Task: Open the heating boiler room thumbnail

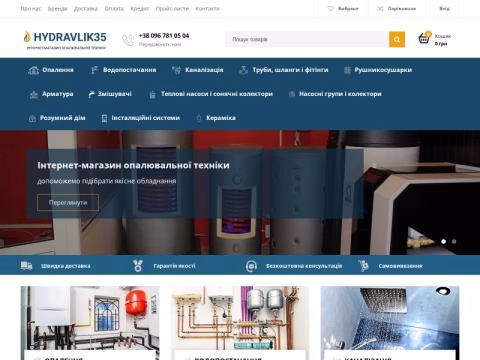Action: tap(90, 318)
